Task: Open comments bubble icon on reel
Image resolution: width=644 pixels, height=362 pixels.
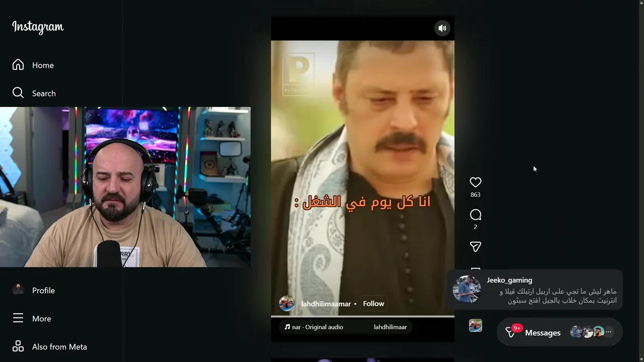Action: [x=475, y=215]
